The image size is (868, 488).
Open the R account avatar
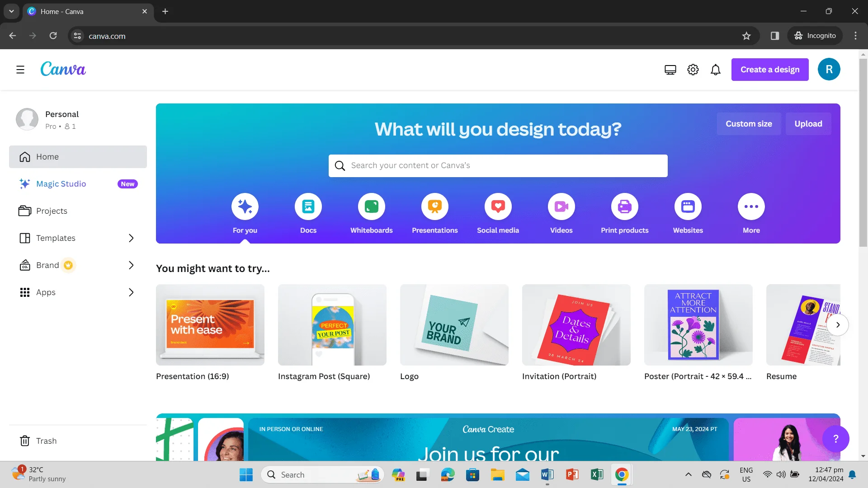pyautogui.click(x=829, y=69)
